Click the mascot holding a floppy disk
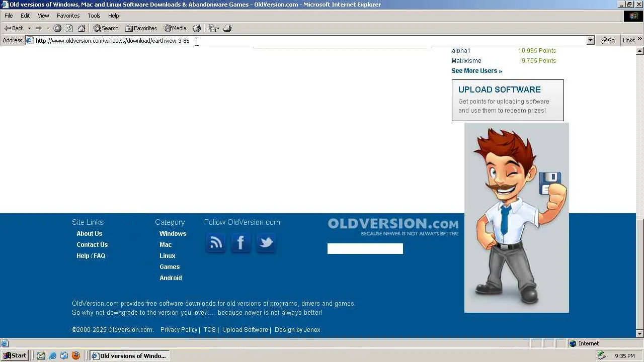Image resolution: width=644 pixels, height=362 pixels. coord(517,218)
